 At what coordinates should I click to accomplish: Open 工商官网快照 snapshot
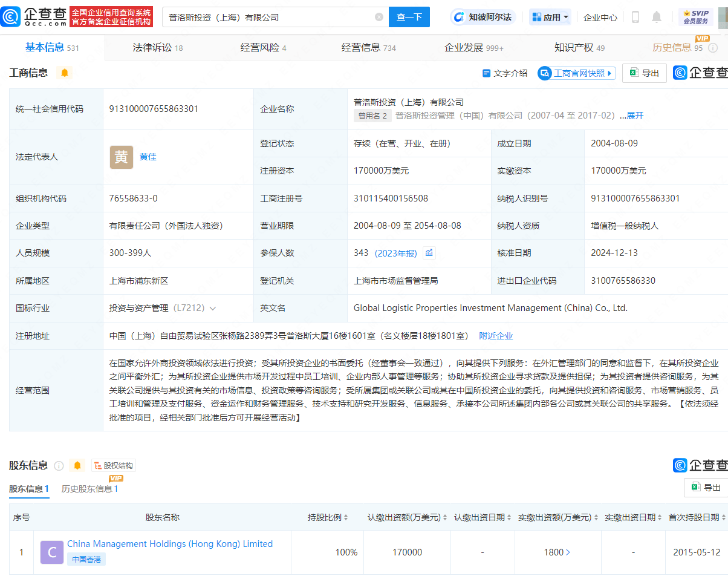tap(577, 73)
